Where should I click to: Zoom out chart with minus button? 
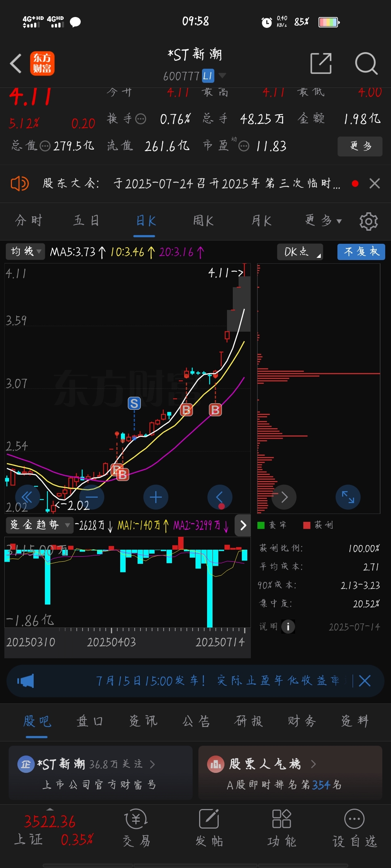(x=92, y=497)
